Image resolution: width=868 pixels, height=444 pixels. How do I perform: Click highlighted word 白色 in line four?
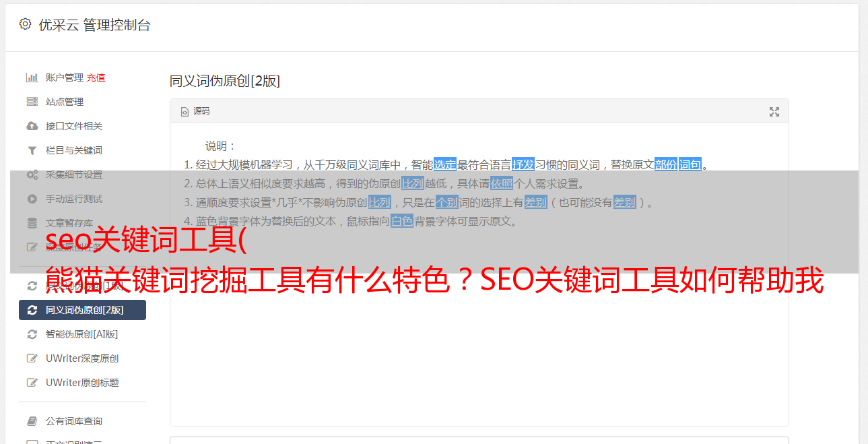click(402, 221)
